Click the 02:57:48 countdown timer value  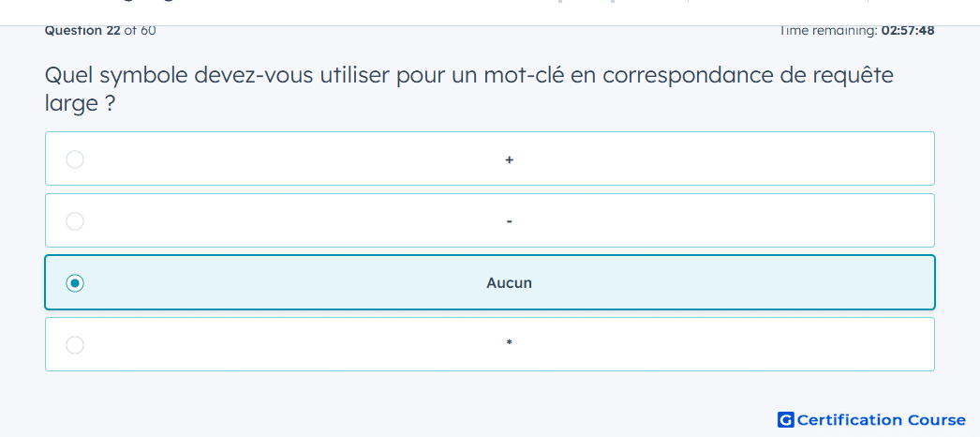click(908, 31)
